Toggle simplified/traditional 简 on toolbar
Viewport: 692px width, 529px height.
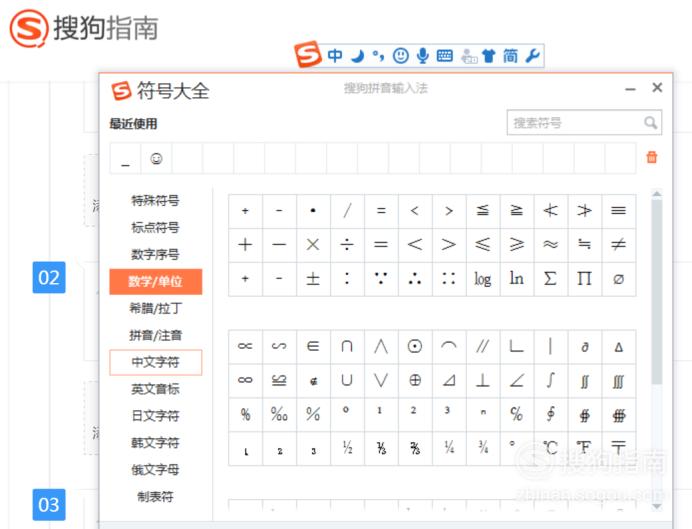click(x=511, y=56)
